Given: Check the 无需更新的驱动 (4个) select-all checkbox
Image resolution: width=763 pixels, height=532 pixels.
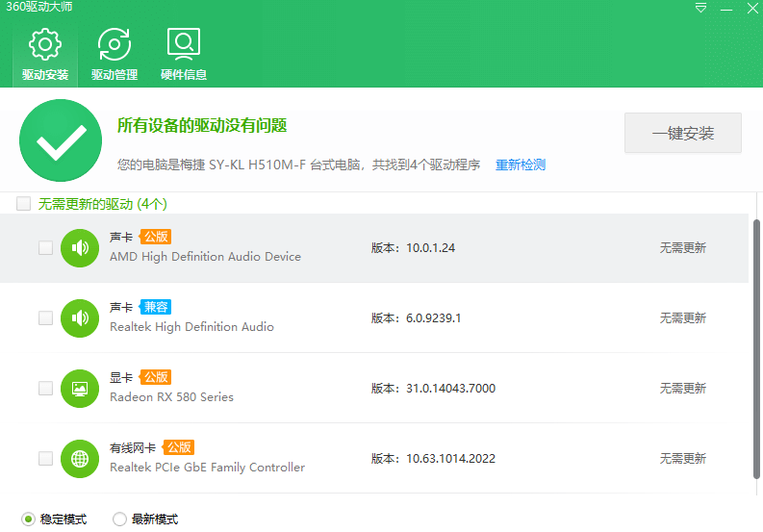Looking at the screenshot, I should pyautogui.click(x=23, y=203).
